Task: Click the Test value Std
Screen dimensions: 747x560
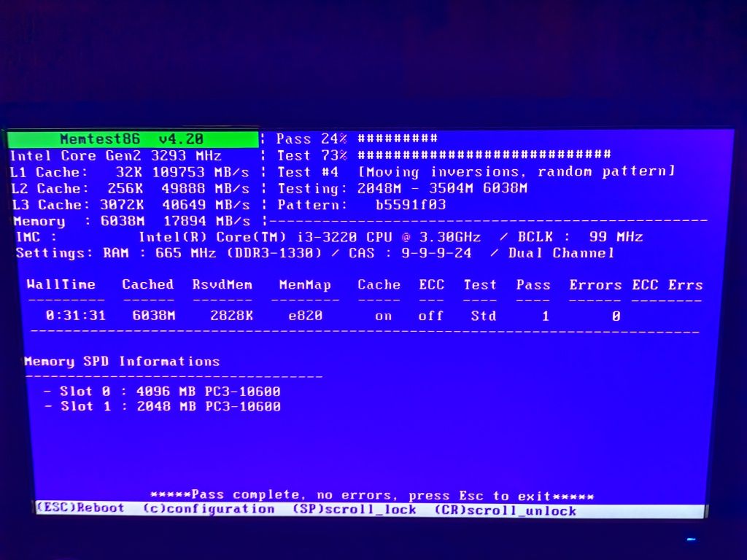Action: (x=484, y=316)
